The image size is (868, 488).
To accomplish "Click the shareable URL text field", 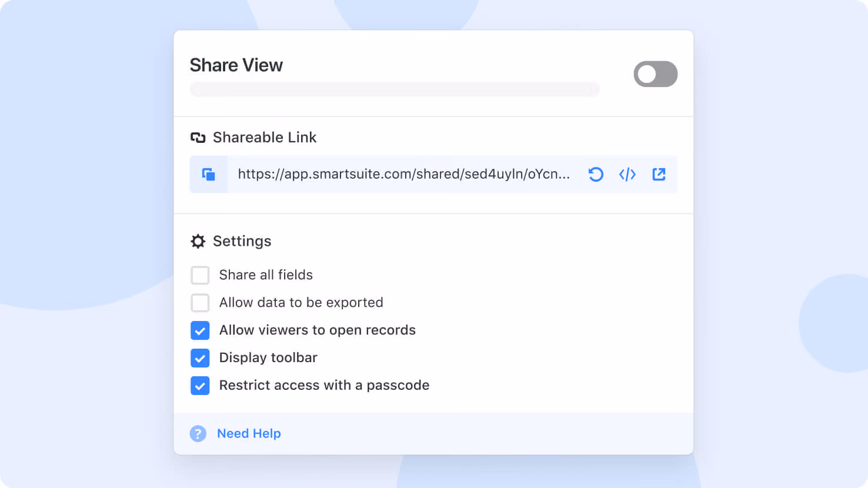I will pos(403,174).
